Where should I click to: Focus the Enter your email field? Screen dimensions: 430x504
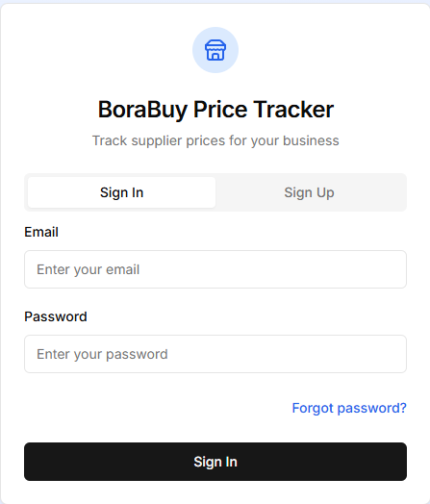coord(215,269)
